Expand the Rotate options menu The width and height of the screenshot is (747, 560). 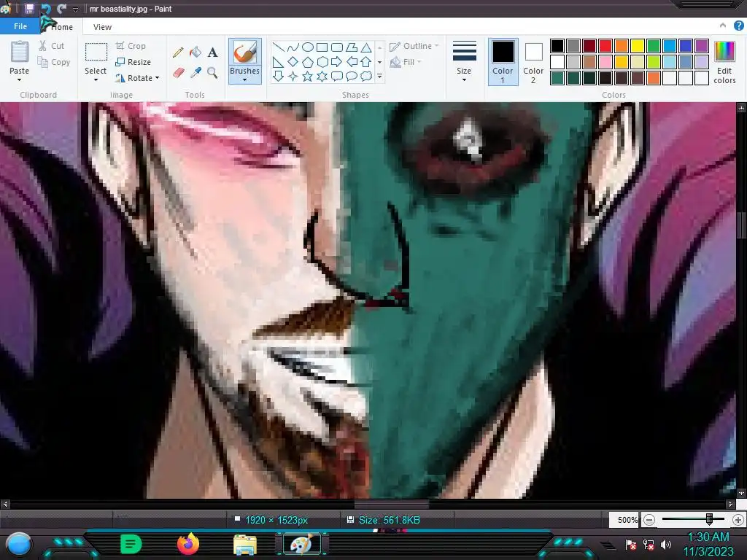(x=158, y=77)
